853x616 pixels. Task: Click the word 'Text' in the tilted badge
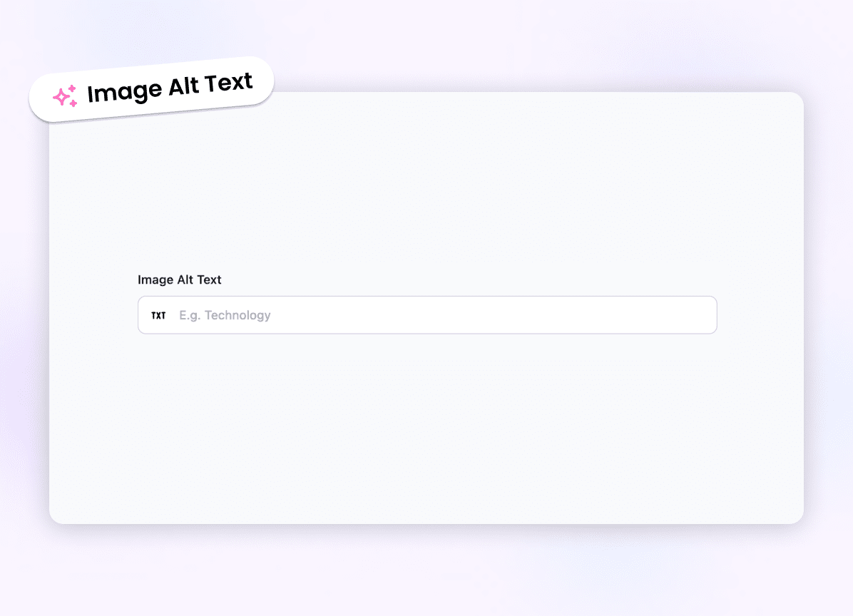pyautogui.click(x=228, y=83)
